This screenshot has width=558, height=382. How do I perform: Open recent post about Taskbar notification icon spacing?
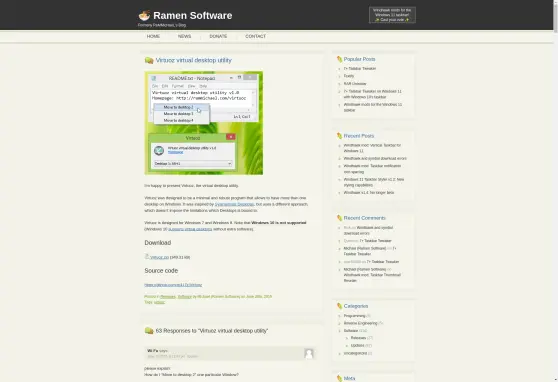point(372,169)
